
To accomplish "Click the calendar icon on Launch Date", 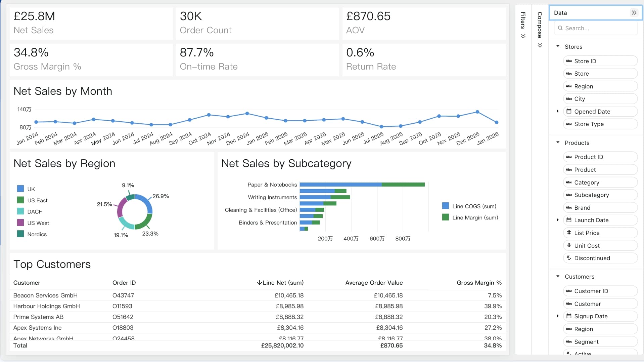I will coord(569,220).
